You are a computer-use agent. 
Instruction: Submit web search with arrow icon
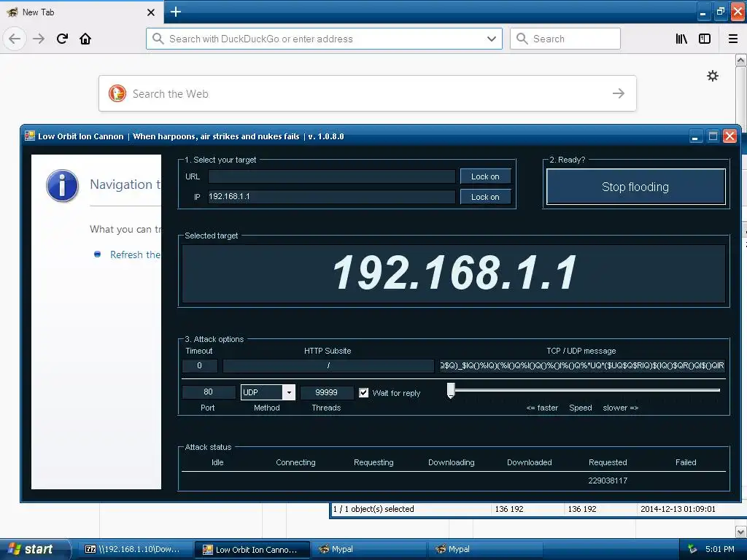619,93
